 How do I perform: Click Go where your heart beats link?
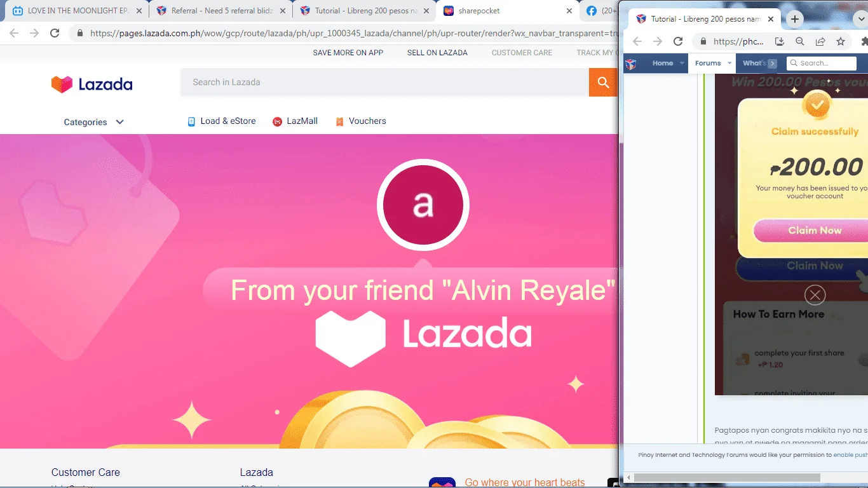pyautogui.click(x=525, y=482)
